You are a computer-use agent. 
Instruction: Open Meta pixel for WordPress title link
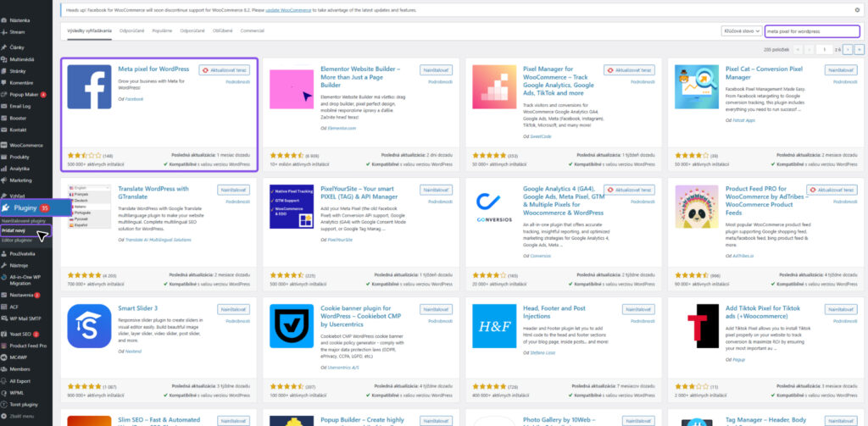click(154, 69)
